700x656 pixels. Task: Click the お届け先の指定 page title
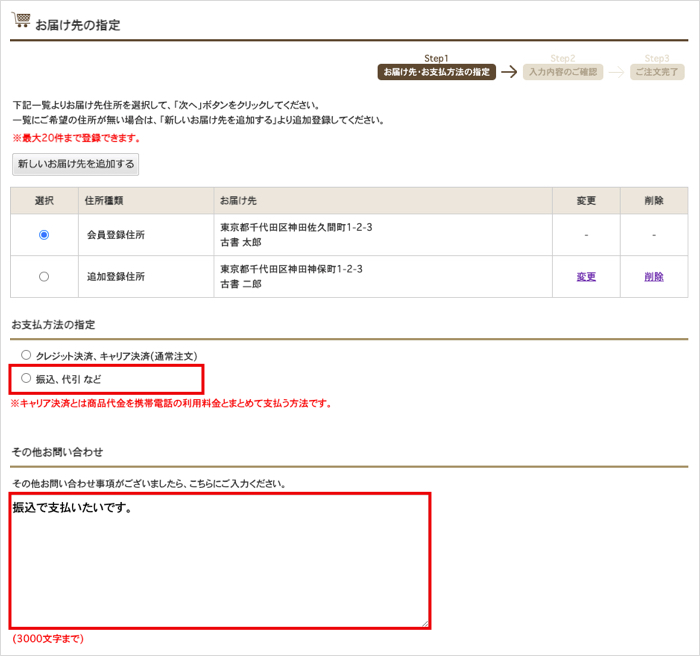click(78, 25)
